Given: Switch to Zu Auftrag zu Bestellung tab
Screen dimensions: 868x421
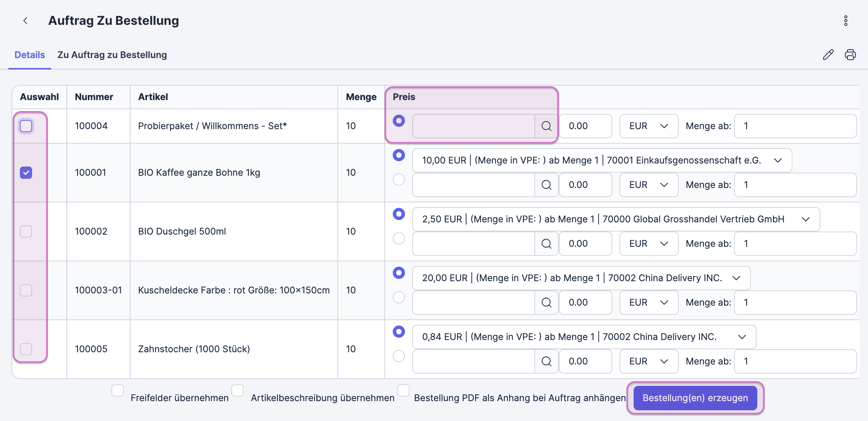Looking at the screenshot, I should (x=112, y=55).
